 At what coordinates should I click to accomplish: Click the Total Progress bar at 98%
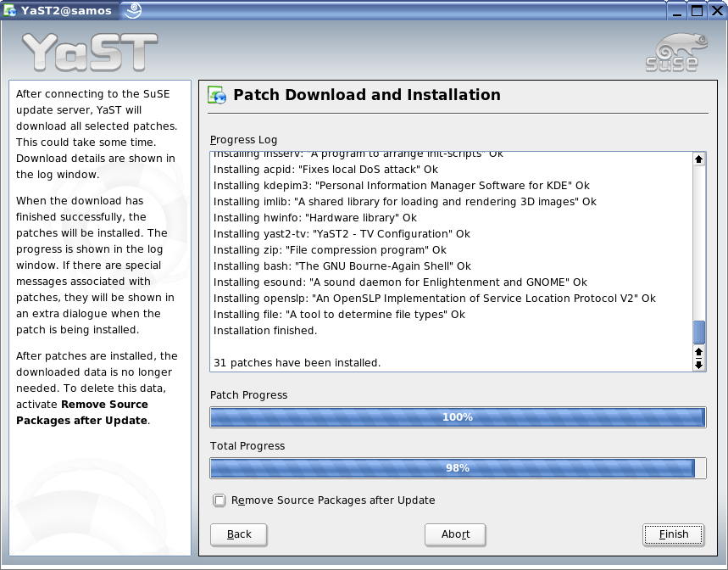(458, 468)
